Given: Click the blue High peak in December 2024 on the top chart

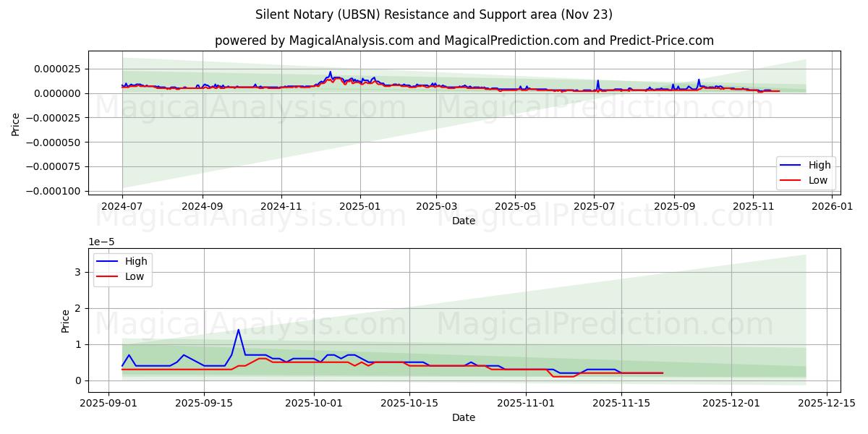Looking at the screenshot, I should [x=331, y=72].
